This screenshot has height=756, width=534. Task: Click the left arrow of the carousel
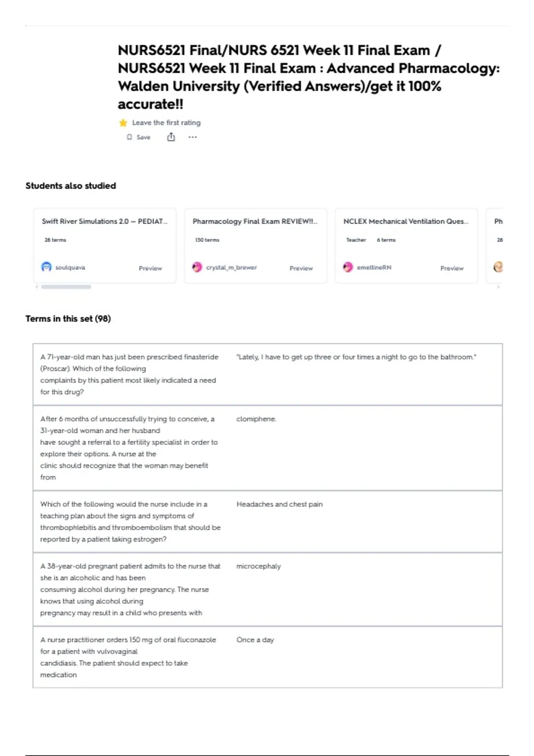pyautogui.click(x=36, y=287)
